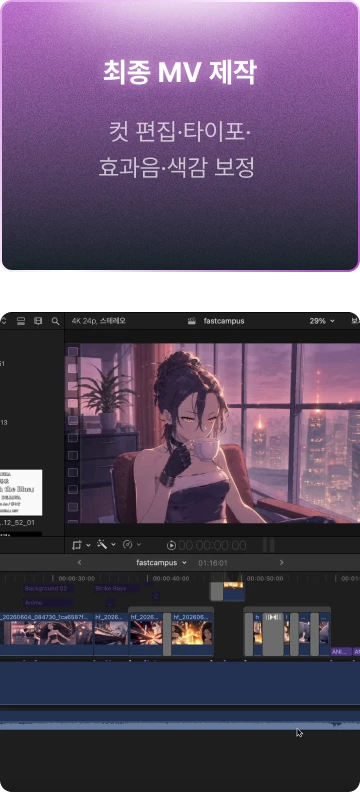Select the lower audio waveform track
Screen dimensions: 360x792
tap(180, 721)
